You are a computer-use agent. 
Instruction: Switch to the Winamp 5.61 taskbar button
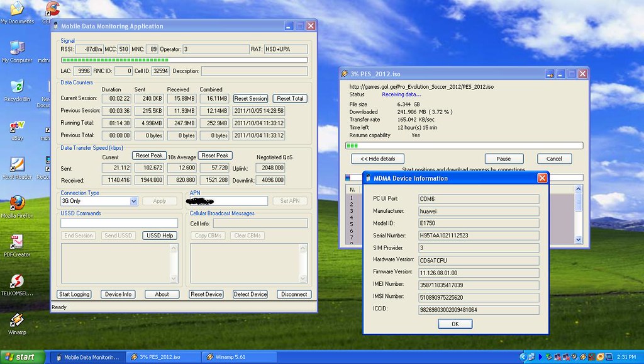click(x=240, y=357)
